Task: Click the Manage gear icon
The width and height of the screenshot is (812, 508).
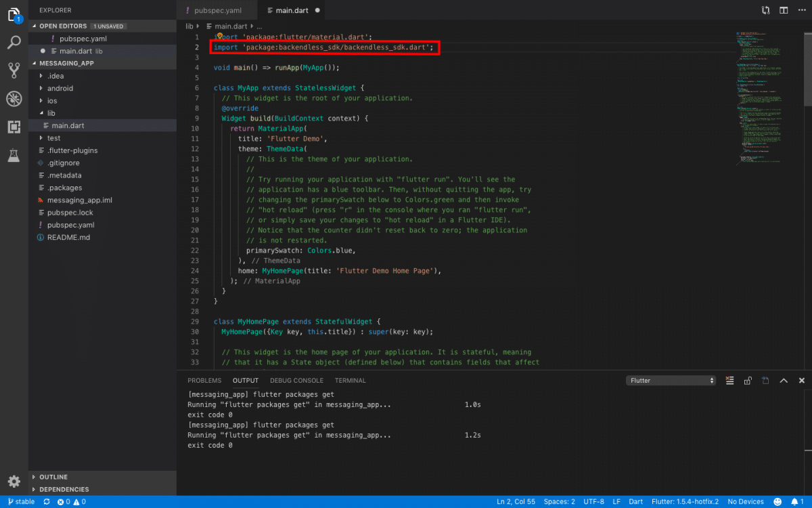Action: point(14,482)
